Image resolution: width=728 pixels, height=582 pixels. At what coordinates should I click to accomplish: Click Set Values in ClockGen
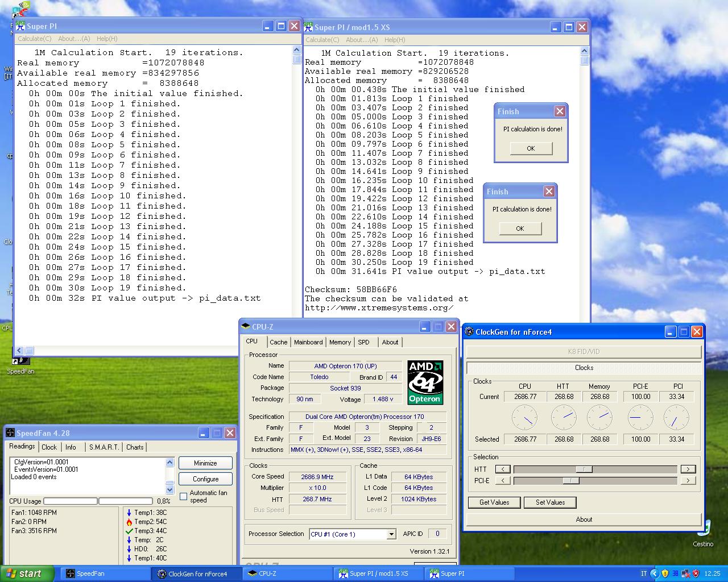[x=550, y=502]
